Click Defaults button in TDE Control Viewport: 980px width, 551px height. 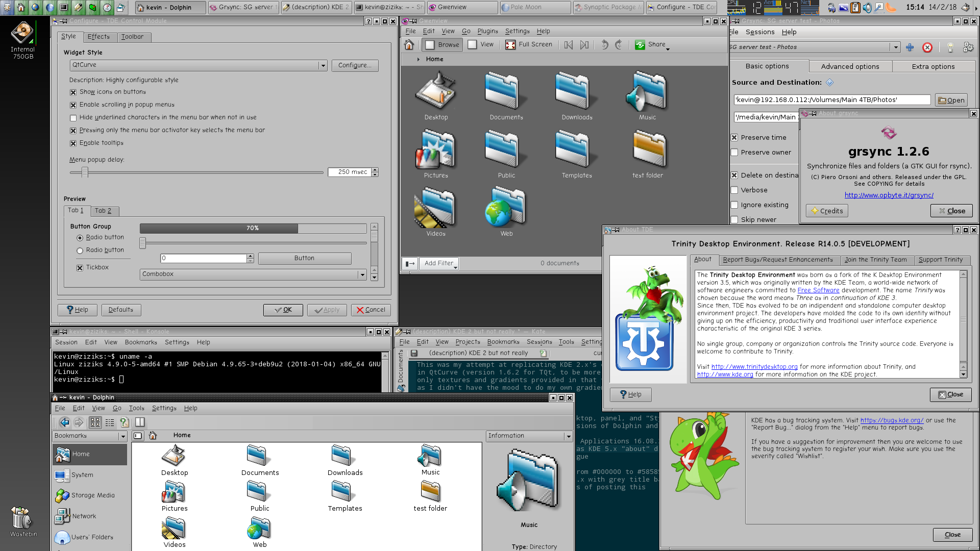(121, 310)
